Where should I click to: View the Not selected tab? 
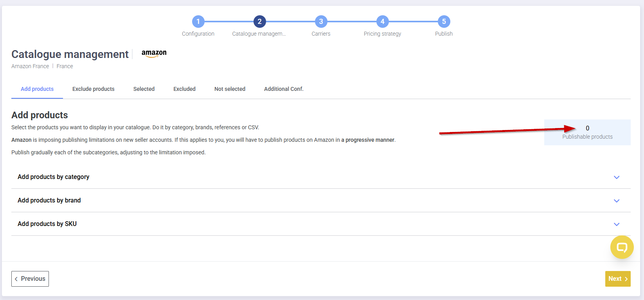(x=230, y=89)
